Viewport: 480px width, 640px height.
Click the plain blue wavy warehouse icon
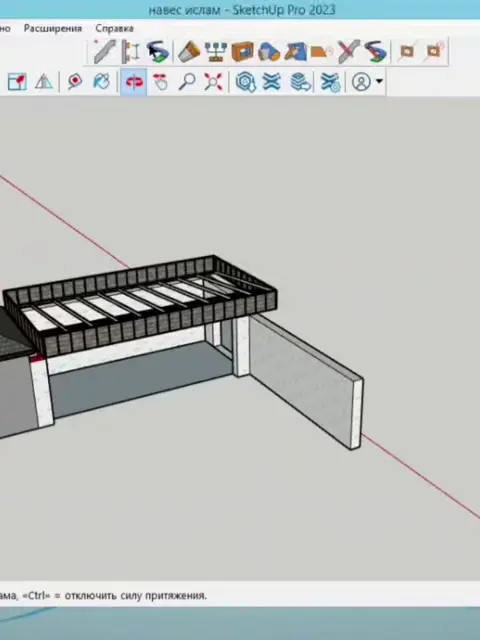272,82
